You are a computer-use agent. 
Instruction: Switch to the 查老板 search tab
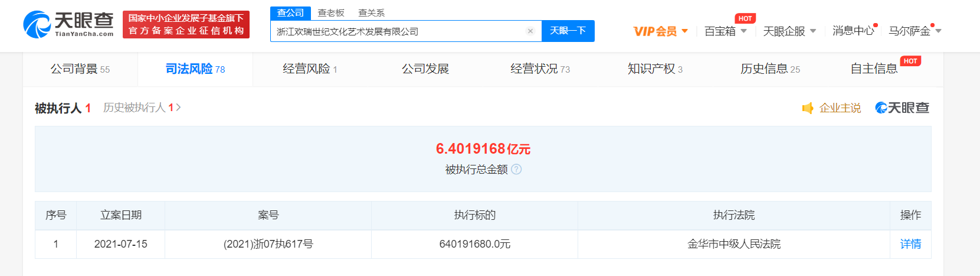331,12
